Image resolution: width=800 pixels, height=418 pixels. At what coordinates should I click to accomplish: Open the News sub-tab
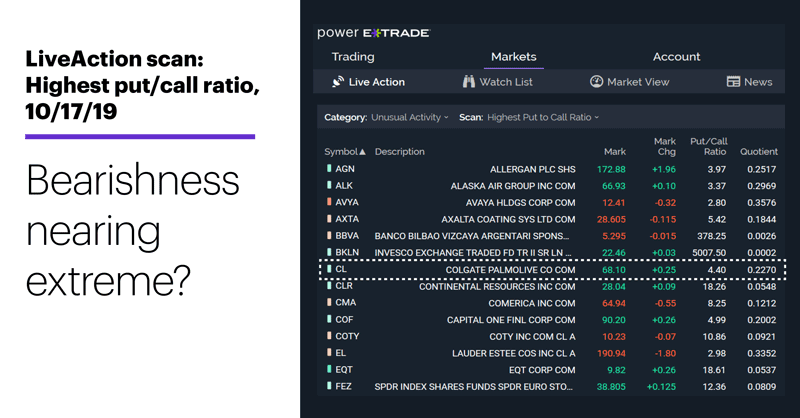[749, 82]
